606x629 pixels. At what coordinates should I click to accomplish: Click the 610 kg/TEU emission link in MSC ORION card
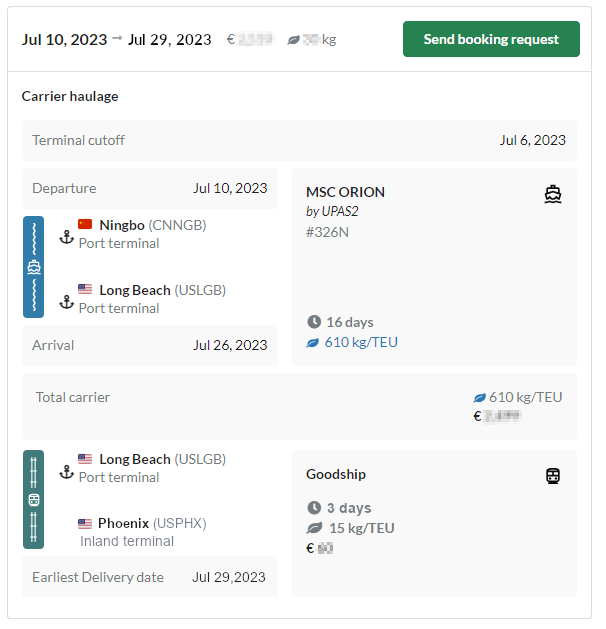coord(361,342)
